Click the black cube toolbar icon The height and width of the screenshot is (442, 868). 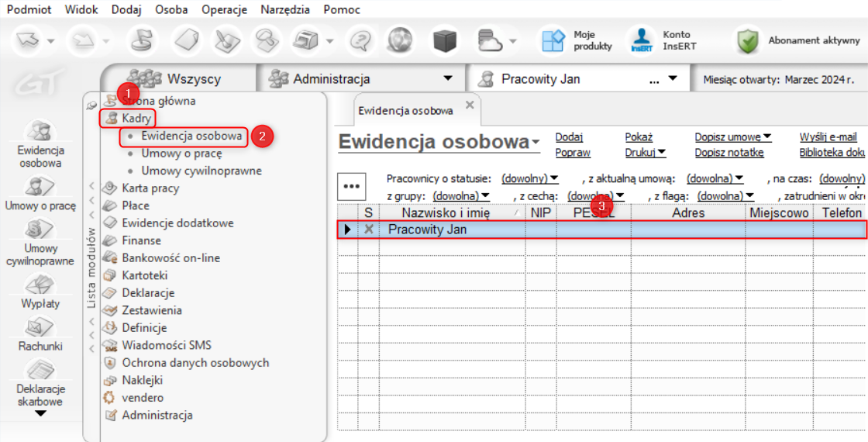(x=443, y=40)
